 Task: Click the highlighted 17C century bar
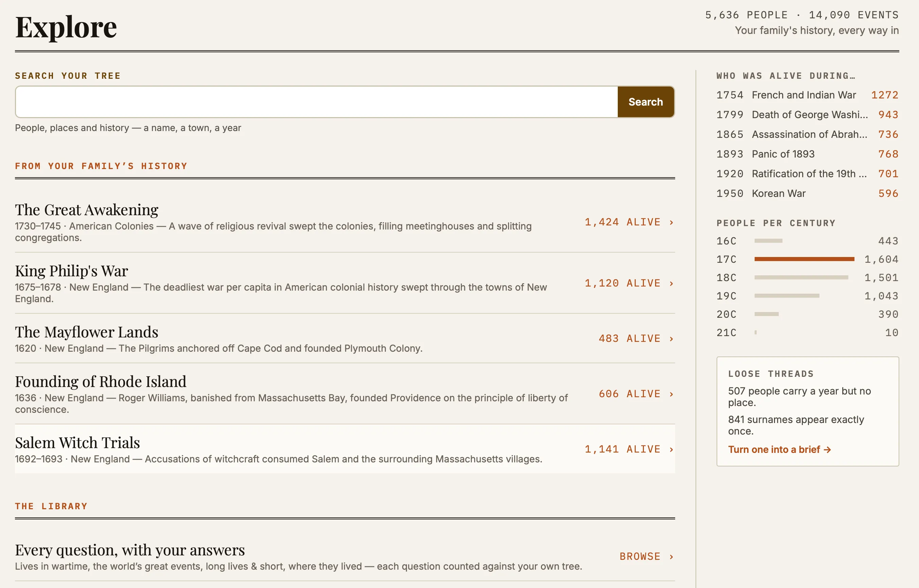pyautogui.click(x=805, y=259)
